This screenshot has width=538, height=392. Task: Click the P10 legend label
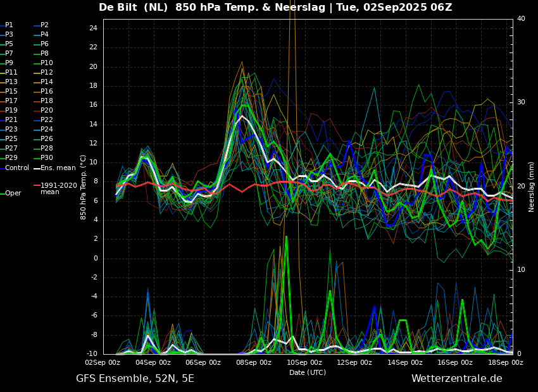pyautogui.click(x=46, y=63)
